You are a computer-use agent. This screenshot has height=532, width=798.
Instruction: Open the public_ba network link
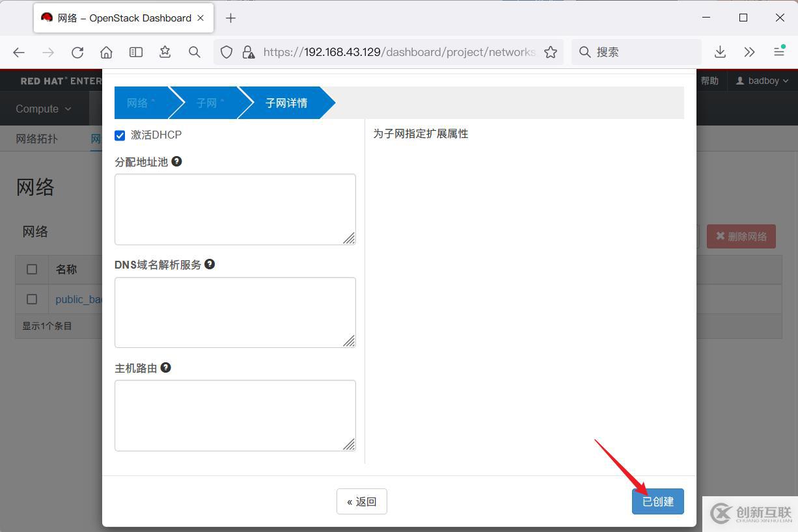pyautogui.click(x=79, y=299)
